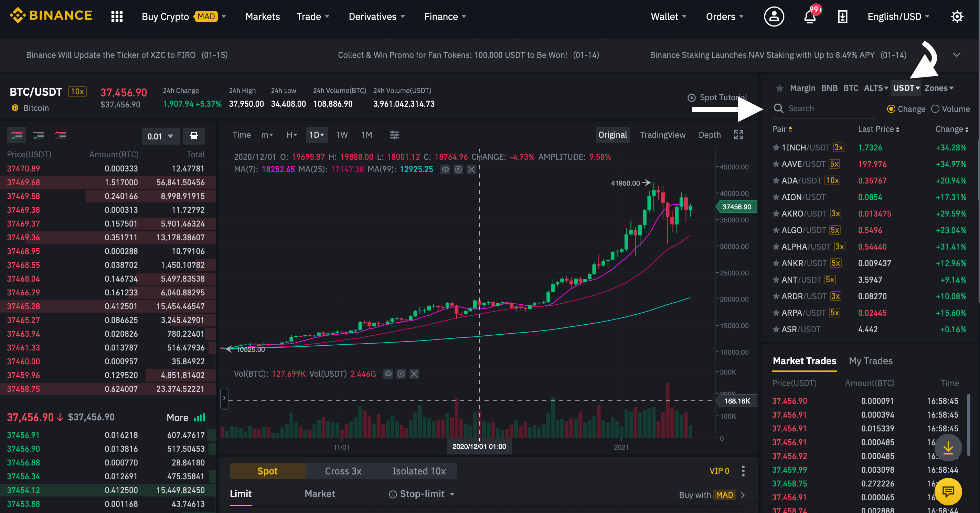Open volume indicator settings icon
This screenshot has width=980, height=513.
tap(401, 374)
